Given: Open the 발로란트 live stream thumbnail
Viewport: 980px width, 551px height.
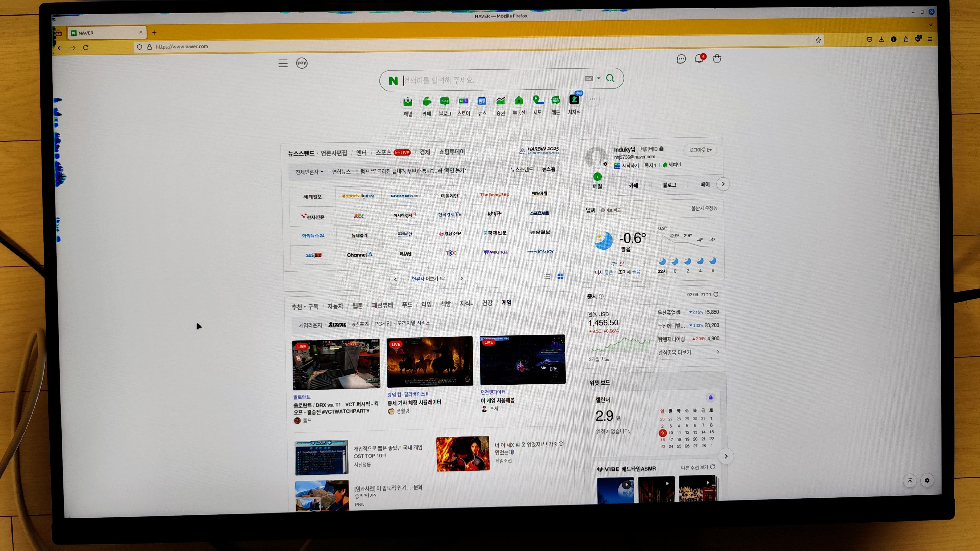Looking at the screenshot, I should 336,364.
